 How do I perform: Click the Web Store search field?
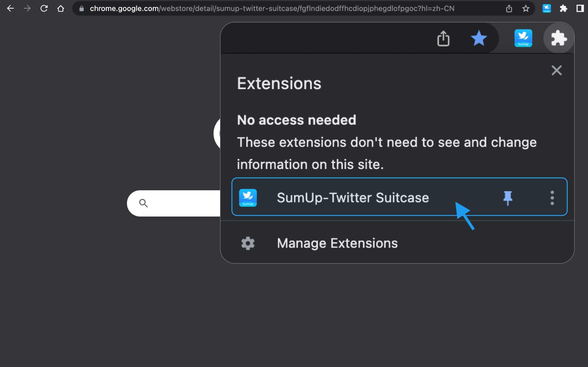[x=174, y=203]
